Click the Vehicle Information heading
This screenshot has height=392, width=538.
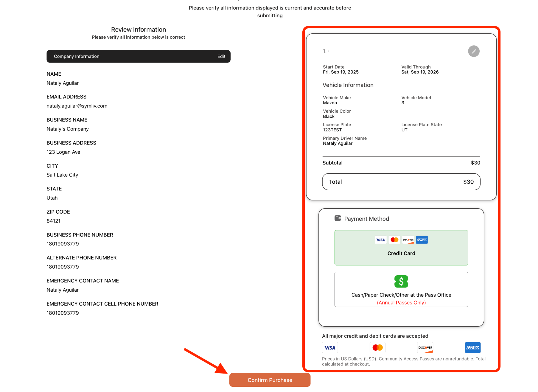[x=348, y=85]
